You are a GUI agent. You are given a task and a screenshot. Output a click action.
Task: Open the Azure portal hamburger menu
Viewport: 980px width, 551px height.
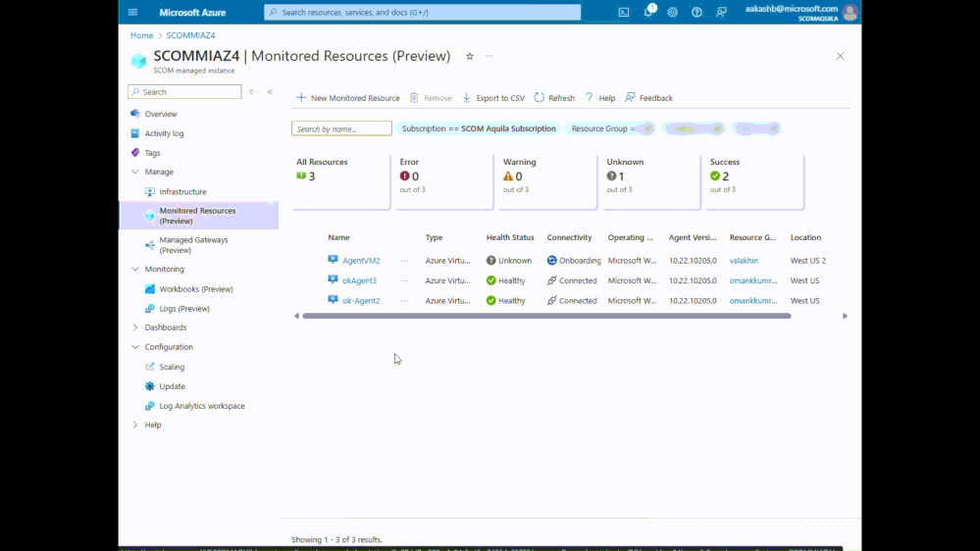pyautogui.click(x=132, y=12)
